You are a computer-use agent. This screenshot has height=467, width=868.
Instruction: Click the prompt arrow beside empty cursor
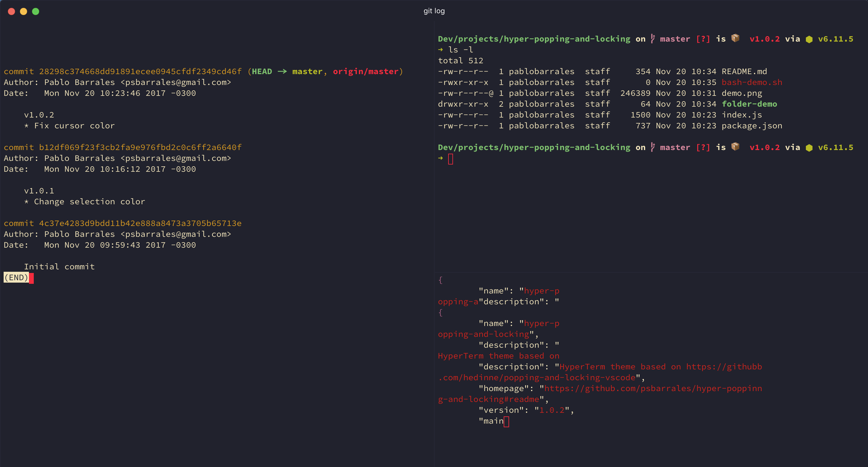coord(440,158)
